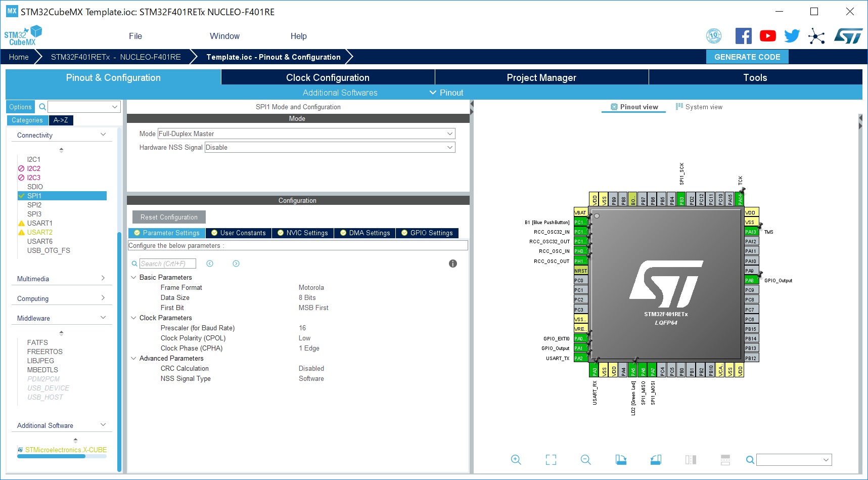Select the PB3 SPI1_SCK pin
This screenshot has height=480, width=868.
tap(681, 199)
